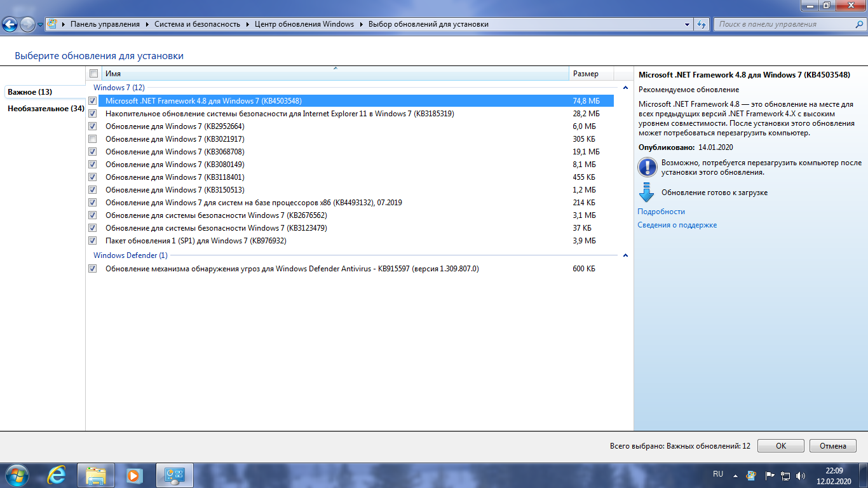This screenshot has height=488, width=868.
Task: Show hidden tray icons arrow
Action: [x=736, y=475]
